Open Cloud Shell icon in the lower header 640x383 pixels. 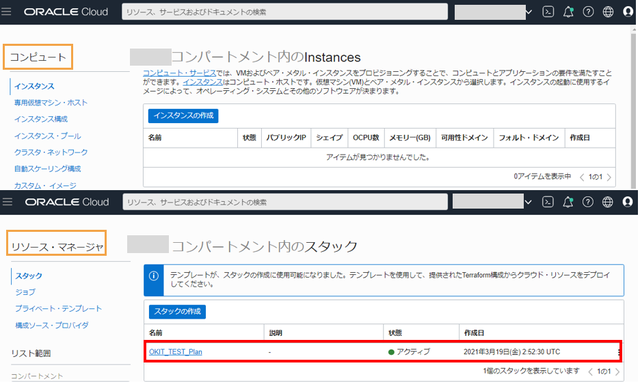pos(547,202)
